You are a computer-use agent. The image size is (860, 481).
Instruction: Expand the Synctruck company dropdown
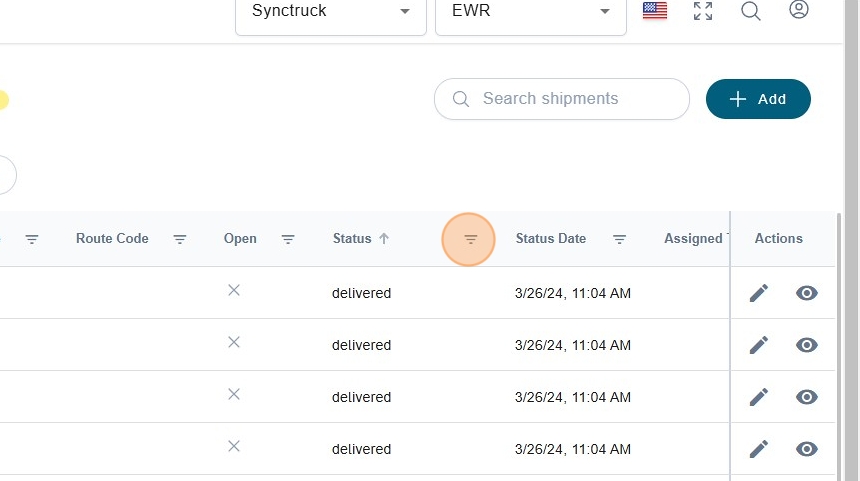pyautogui.click(x=330, y=12)
